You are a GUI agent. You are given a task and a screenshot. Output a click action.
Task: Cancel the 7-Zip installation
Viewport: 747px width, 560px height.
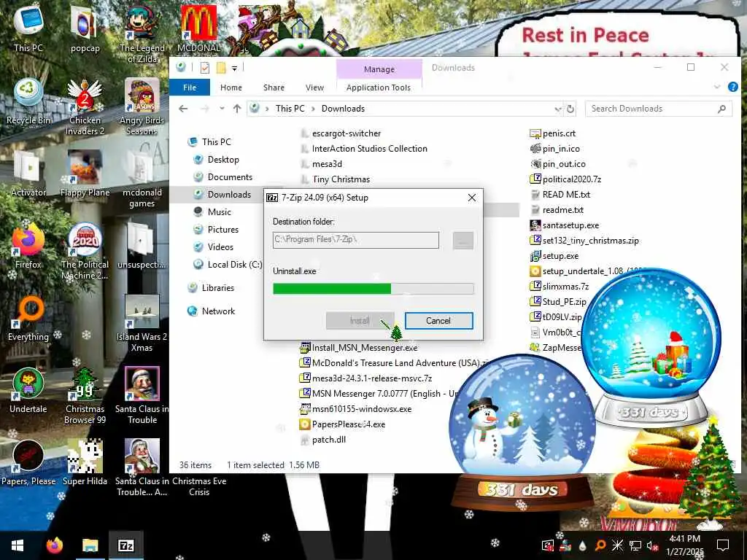438,321
